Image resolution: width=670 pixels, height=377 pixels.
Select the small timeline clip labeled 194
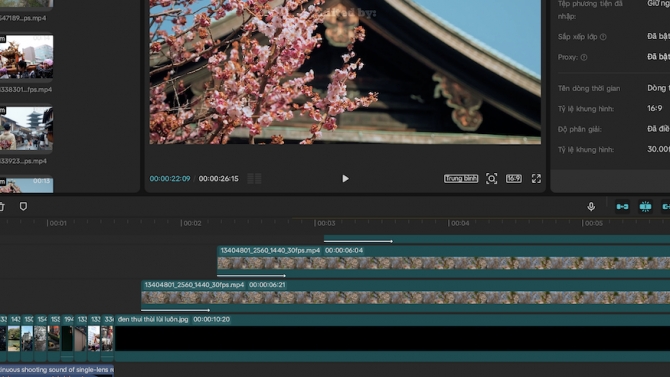pyautogui.click(x=68, y=338)
